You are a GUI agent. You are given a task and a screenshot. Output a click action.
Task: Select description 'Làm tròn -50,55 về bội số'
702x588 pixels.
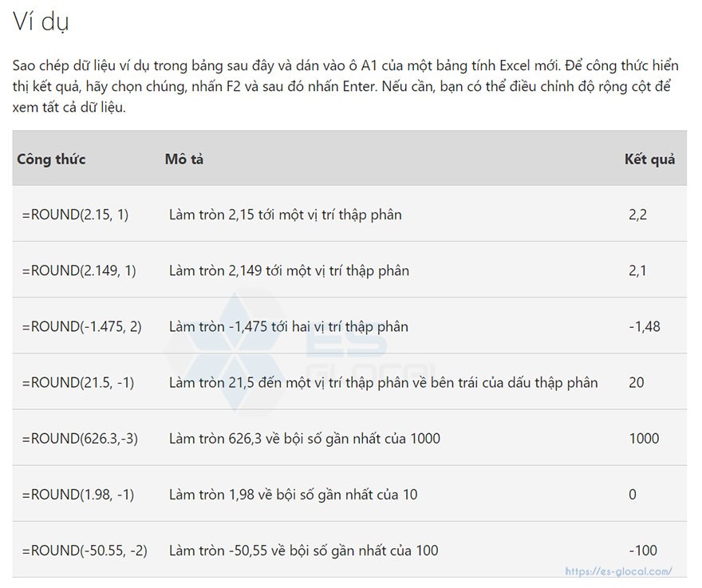304,551
